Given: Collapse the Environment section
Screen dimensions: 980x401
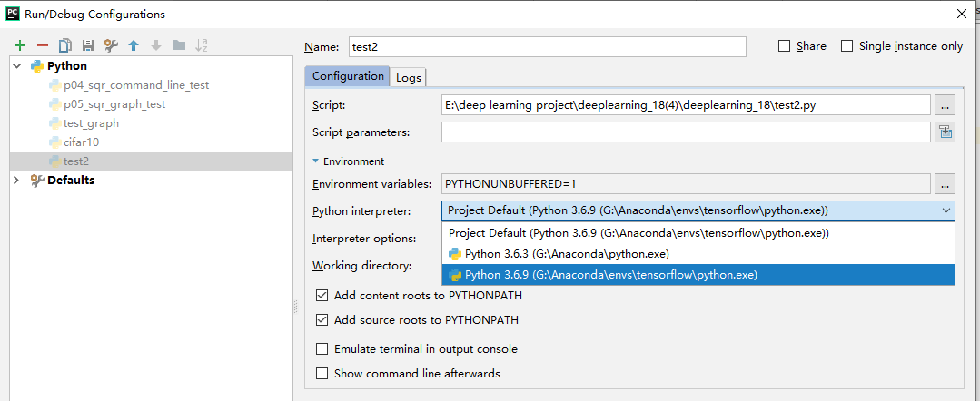Looking at the screenshot, I should coord(316,161).
